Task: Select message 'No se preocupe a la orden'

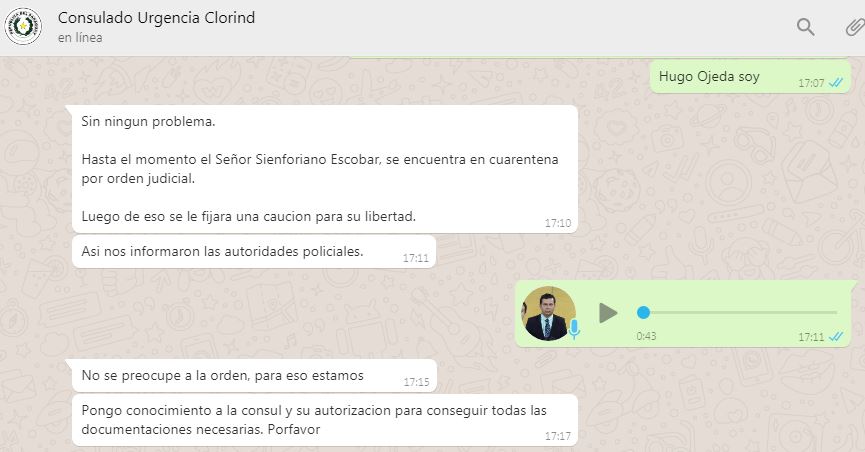Action: [x=254, y=376]
